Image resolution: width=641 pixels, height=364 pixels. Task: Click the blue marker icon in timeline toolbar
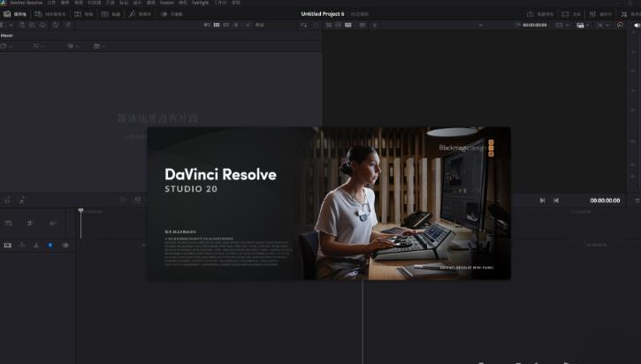point(50,245)
